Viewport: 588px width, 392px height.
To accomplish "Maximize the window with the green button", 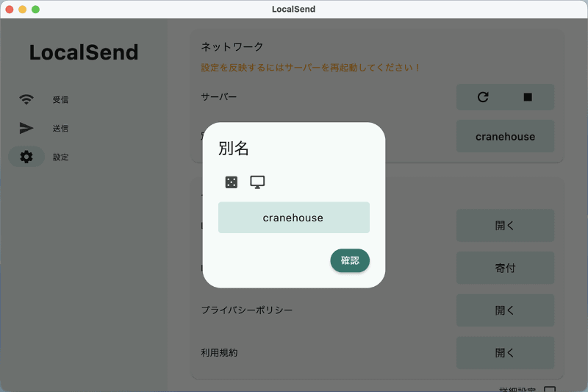I will click(35, 10).
